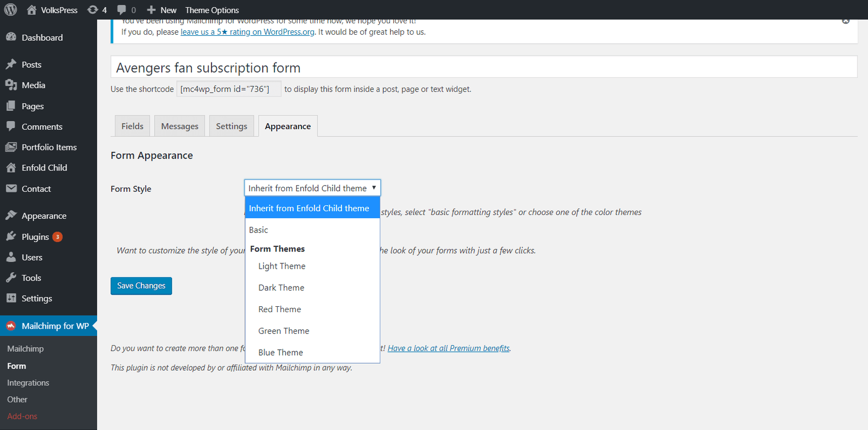Open the Other submenu item
Image resolution: width=868 pixels, height=430 pixels.
(17, 400)
